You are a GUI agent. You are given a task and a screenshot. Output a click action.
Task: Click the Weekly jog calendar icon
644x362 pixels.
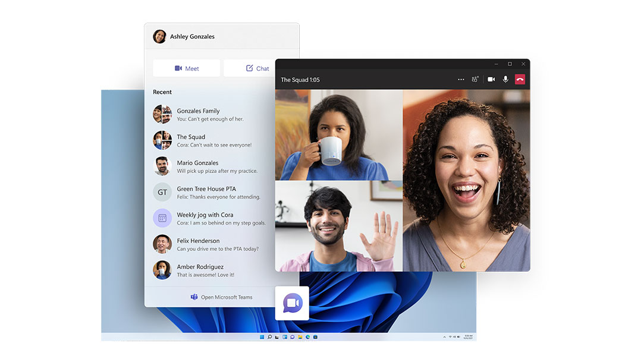162,218
